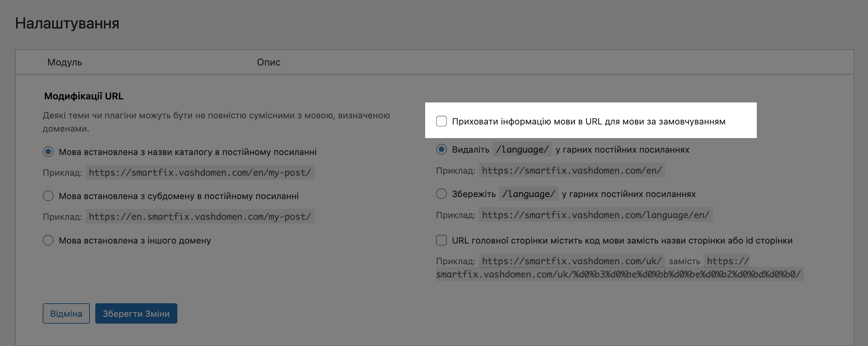Click the Відміна button
Screen dimensions: 868x346
(66, 313)
